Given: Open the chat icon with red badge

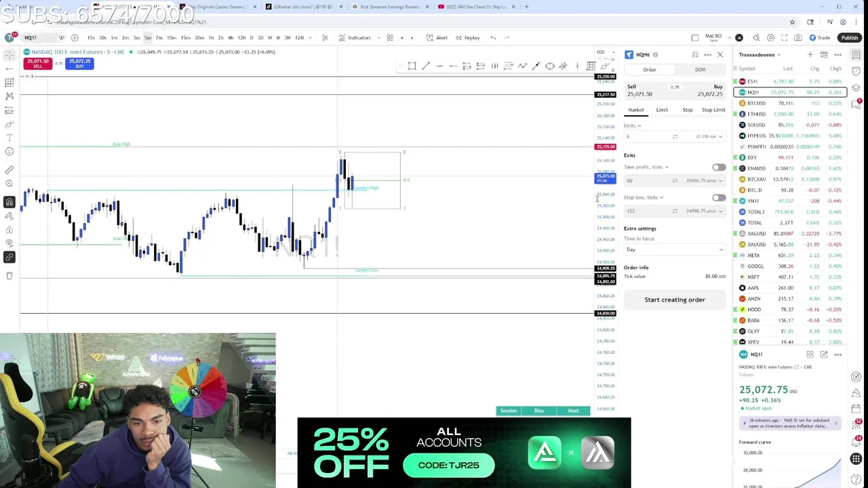Looking at the screenshot, I should [x=857, y=104].
